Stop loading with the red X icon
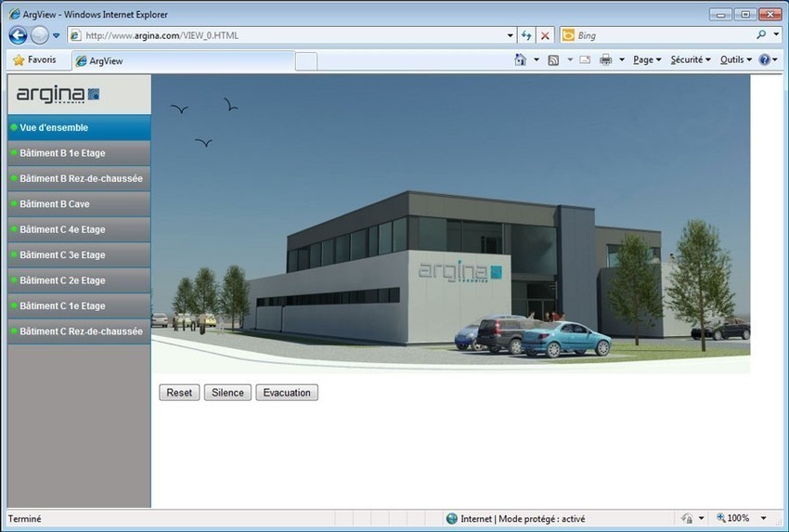Screen dimensions: 789x532 pyautogui.click(x=545, y=35)
